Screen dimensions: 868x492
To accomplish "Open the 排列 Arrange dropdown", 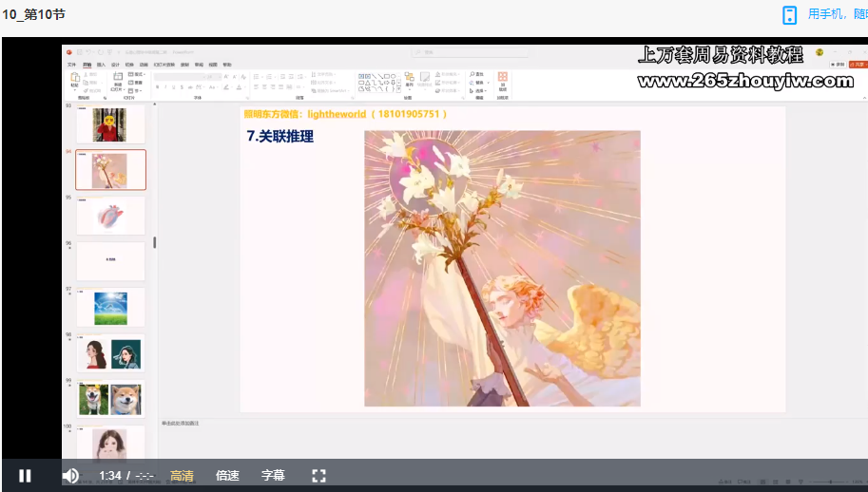I will point(409,80).
